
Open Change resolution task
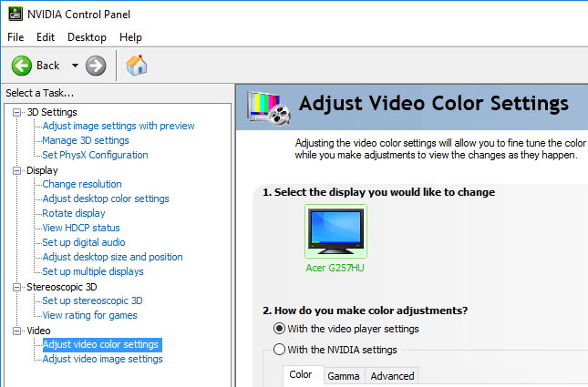[82, 184]
